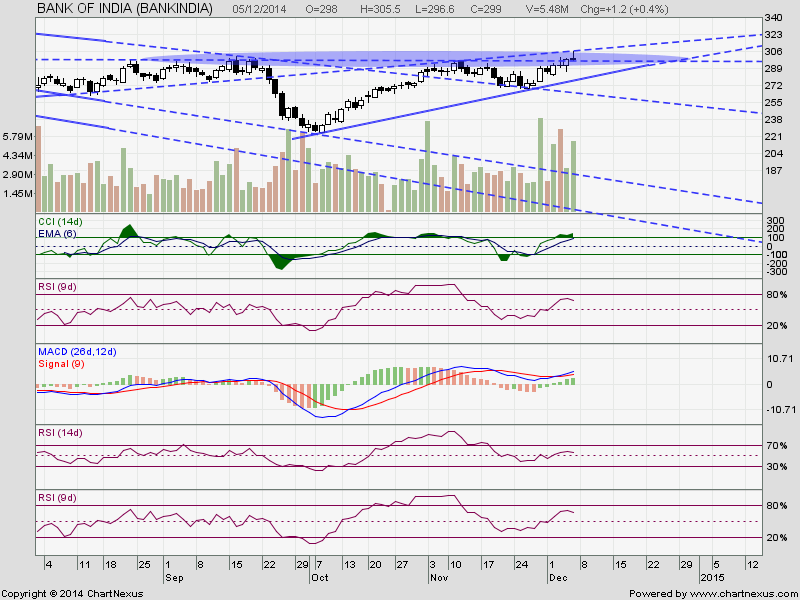Click the open price O=298
This screenshot has width=800, height=600.
[x=321, y=9]
